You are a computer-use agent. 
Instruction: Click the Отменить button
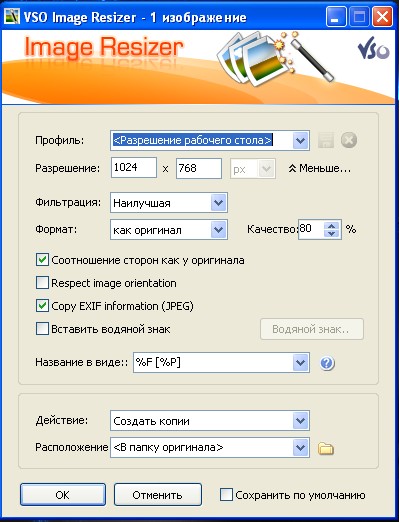[158, 495]
